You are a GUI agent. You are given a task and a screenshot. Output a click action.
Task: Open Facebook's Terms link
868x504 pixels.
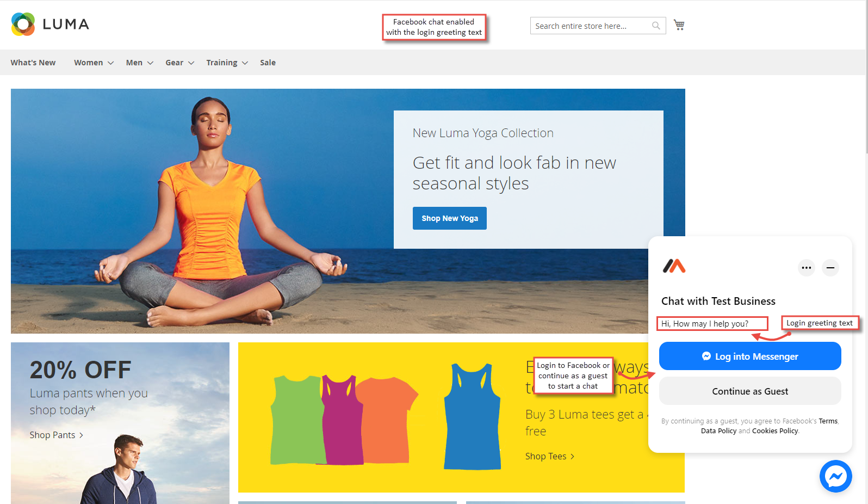pos(828,421)
